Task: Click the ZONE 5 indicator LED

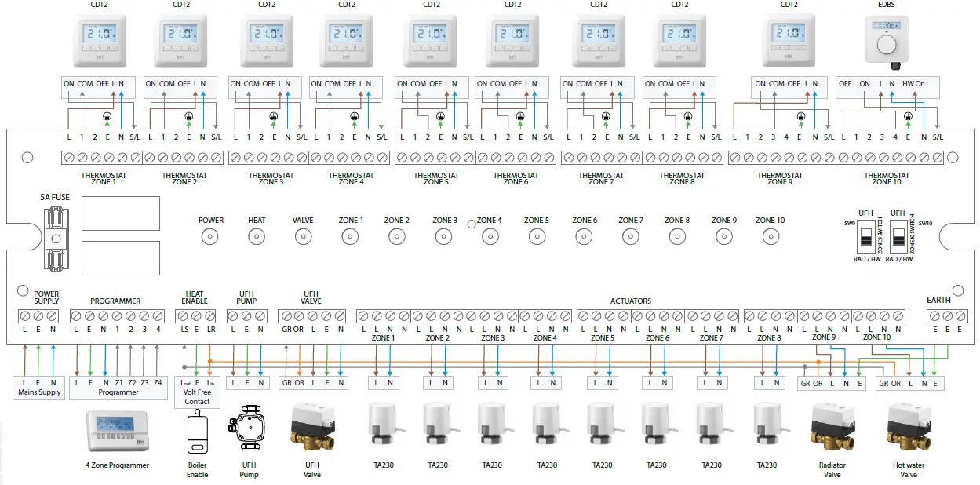Action: [x=537, y=238]
